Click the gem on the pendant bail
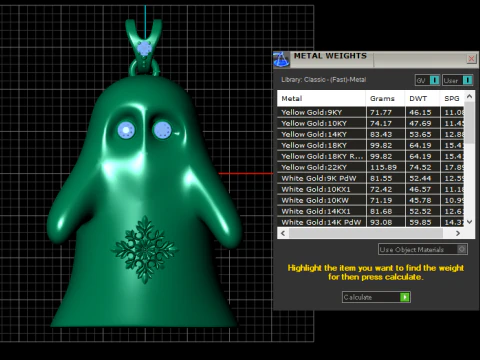 [x=144, y=49]
